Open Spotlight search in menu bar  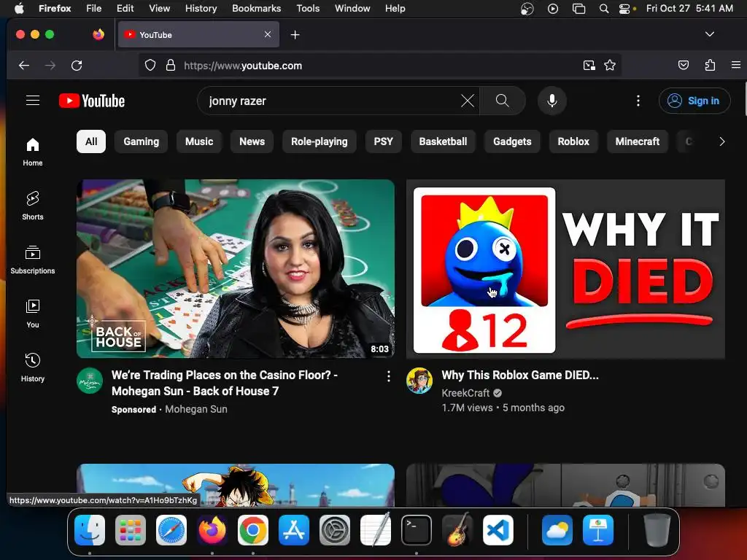(603, 8)
